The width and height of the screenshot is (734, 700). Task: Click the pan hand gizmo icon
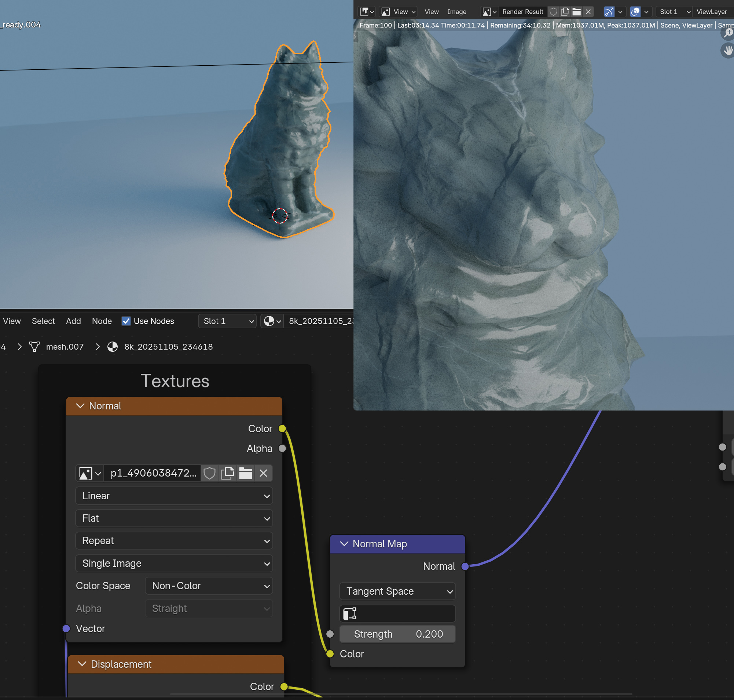pos(728,50)
